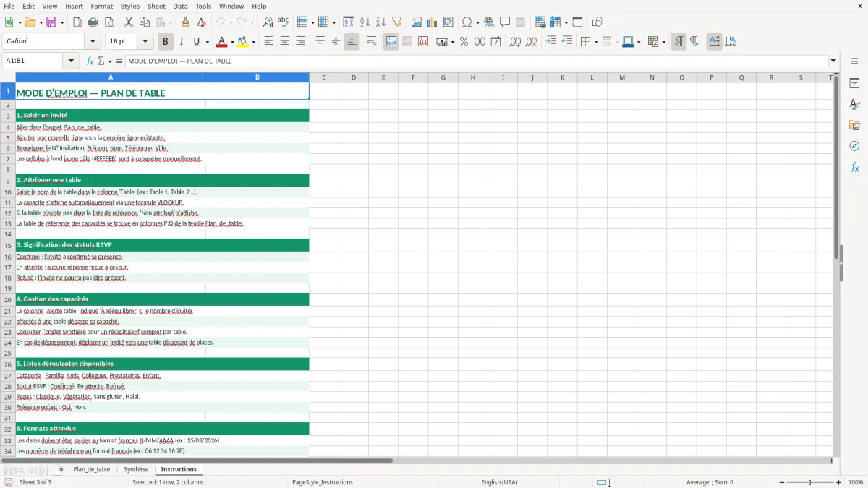Toggle Bold formatting
Viewport: 868px width, 488px height.
coord(165,42)
